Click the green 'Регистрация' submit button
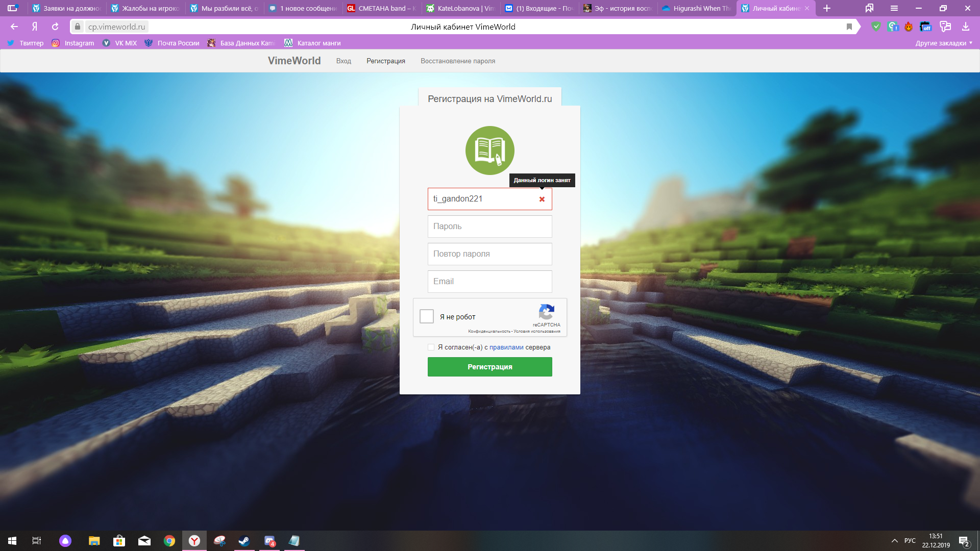 coord(490,367)
